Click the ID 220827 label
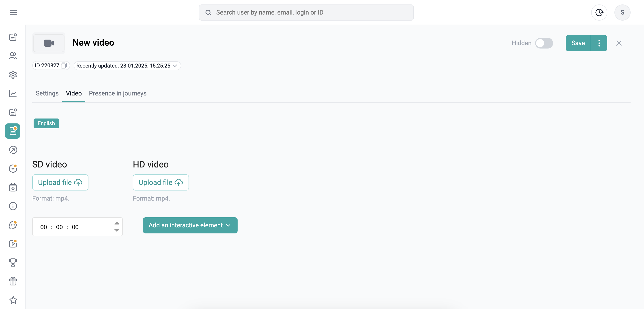 [47, 65]
